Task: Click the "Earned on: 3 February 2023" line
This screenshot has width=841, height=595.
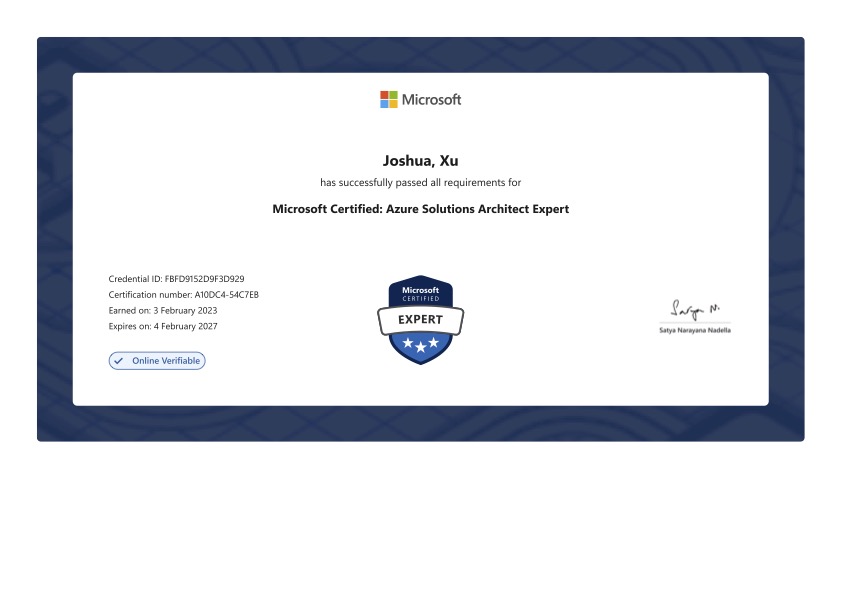Action: click(163, 310)
